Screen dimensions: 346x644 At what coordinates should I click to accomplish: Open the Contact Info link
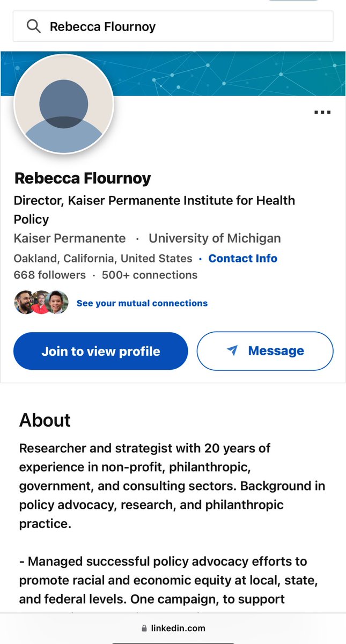242,258
